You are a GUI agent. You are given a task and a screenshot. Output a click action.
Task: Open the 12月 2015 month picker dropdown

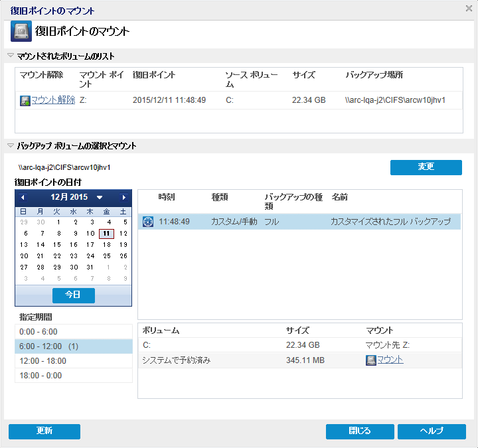(100, 198)
